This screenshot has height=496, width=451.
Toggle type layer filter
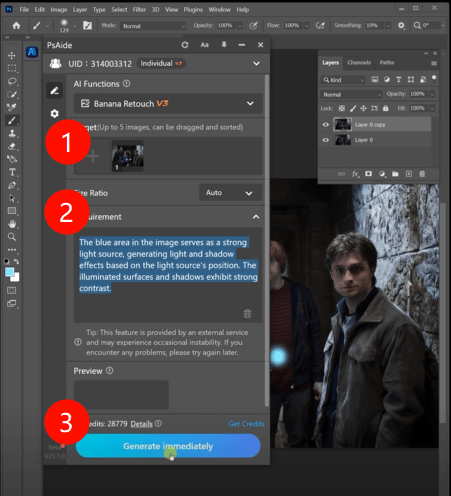click(398, 80)
